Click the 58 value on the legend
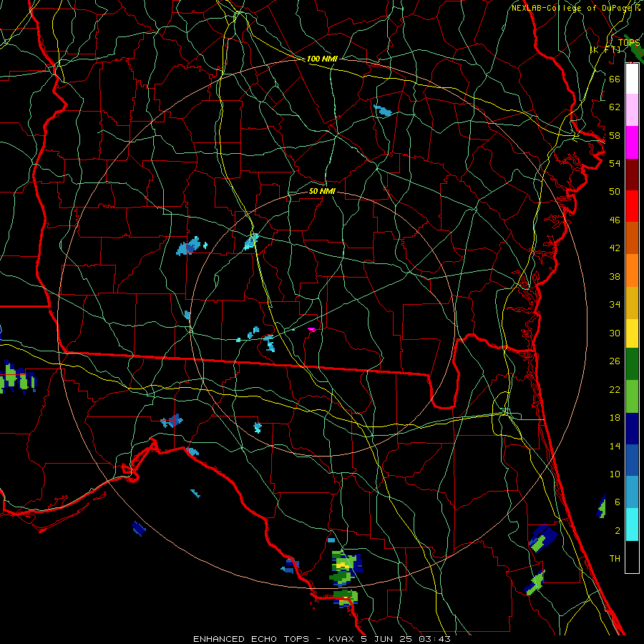 pos(615,135)
